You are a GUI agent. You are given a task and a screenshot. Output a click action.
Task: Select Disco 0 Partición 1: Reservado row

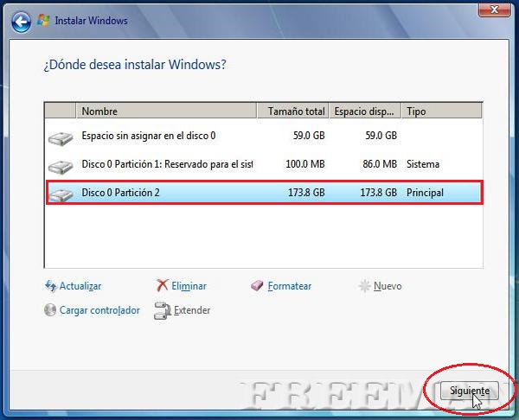point(264,164)
